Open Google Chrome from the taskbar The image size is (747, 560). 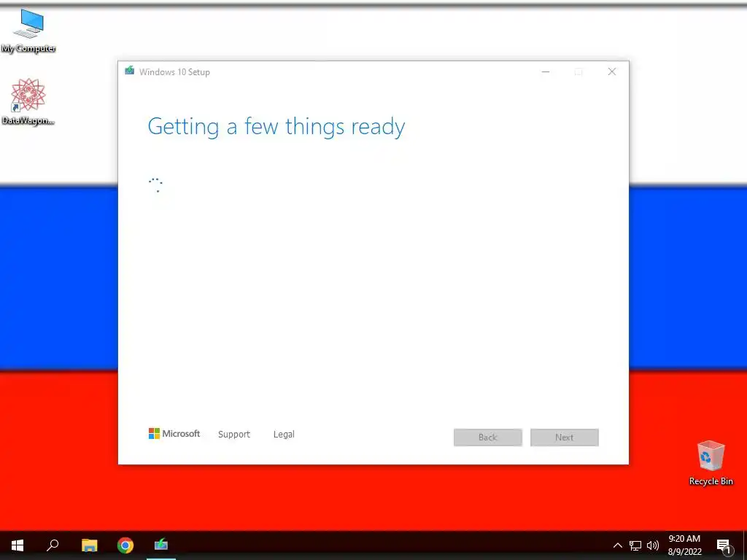(125, 545)
